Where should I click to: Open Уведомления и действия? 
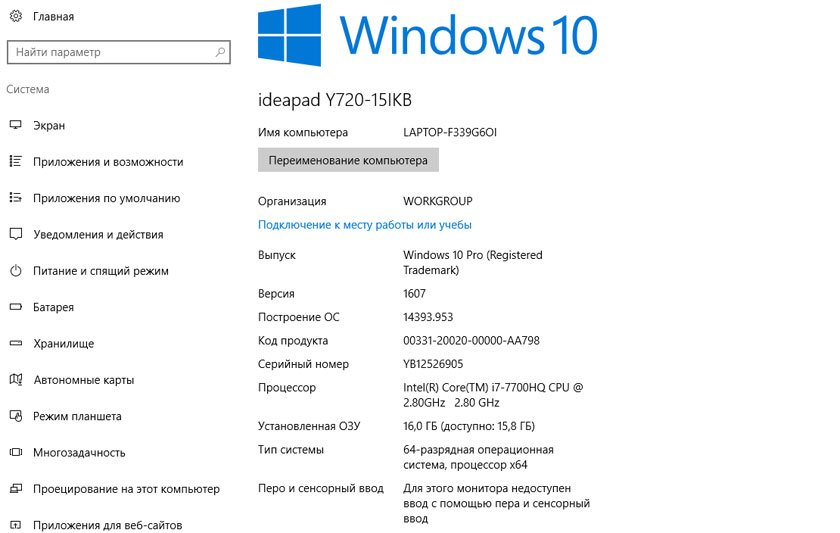tap(98, 235)
